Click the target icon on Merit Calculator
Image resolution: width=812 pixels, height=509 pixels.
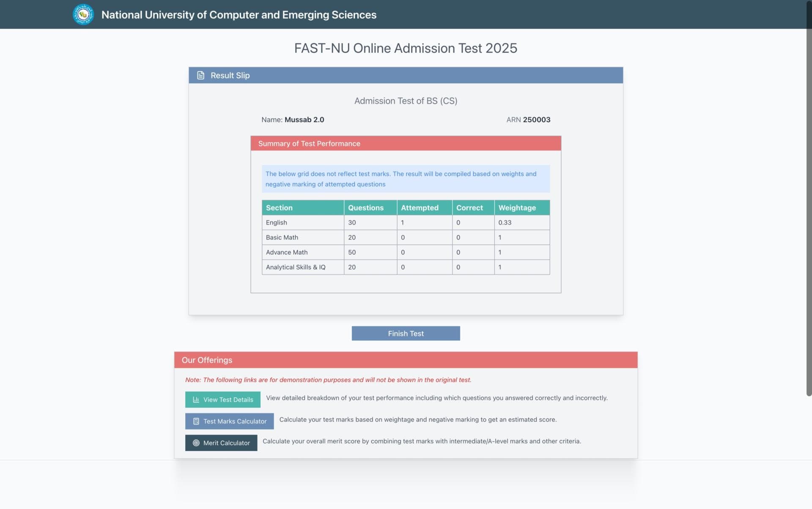click(x=196, y=443)
